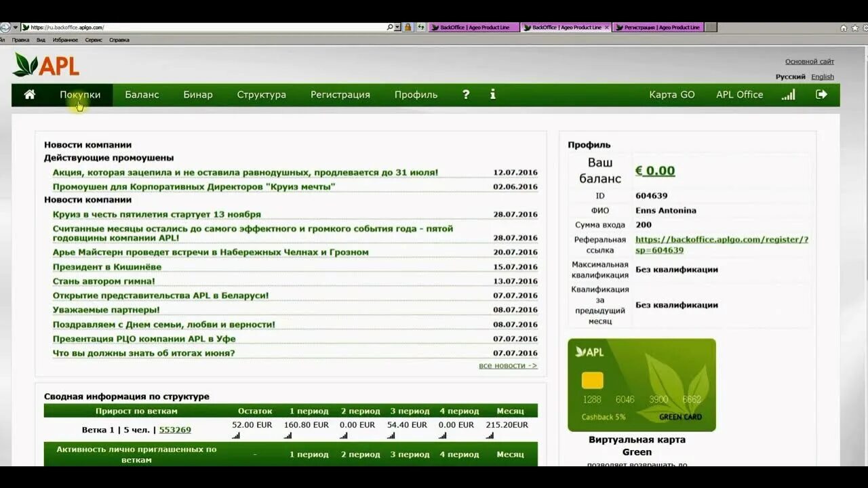Open APL Office in the navbar

tap(740, 95)
